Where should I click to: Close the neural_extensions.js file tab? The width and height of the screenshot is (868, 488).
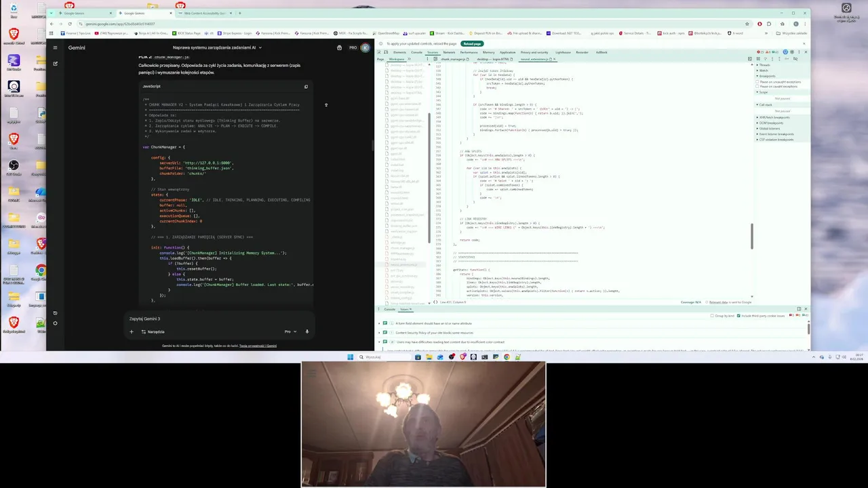[554, 59]
